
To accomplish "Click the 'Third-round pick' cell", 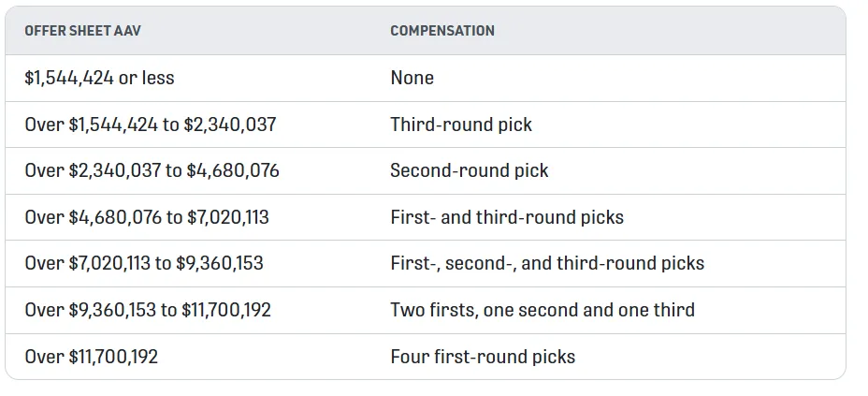I will click(461, 125).
